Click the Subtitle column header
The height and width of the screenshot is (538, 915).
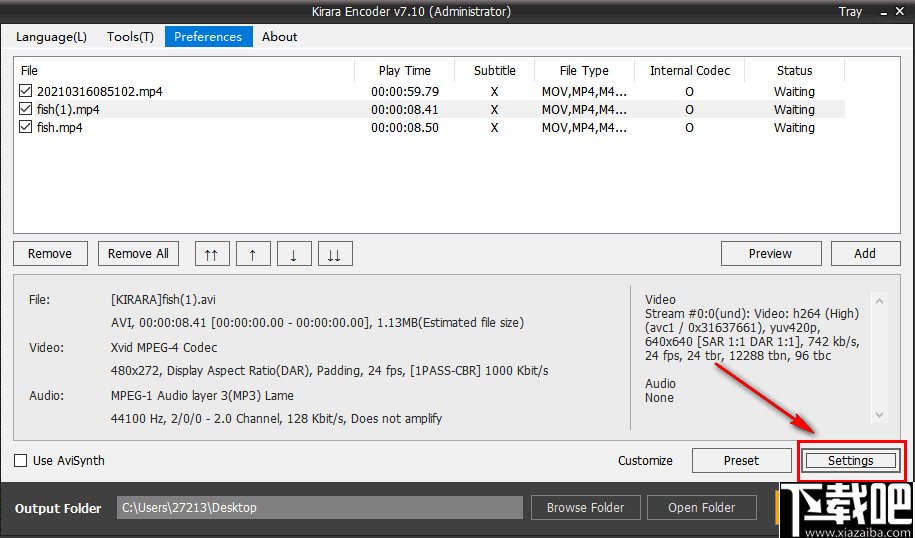pyautogui.click(x=495, y=71)
